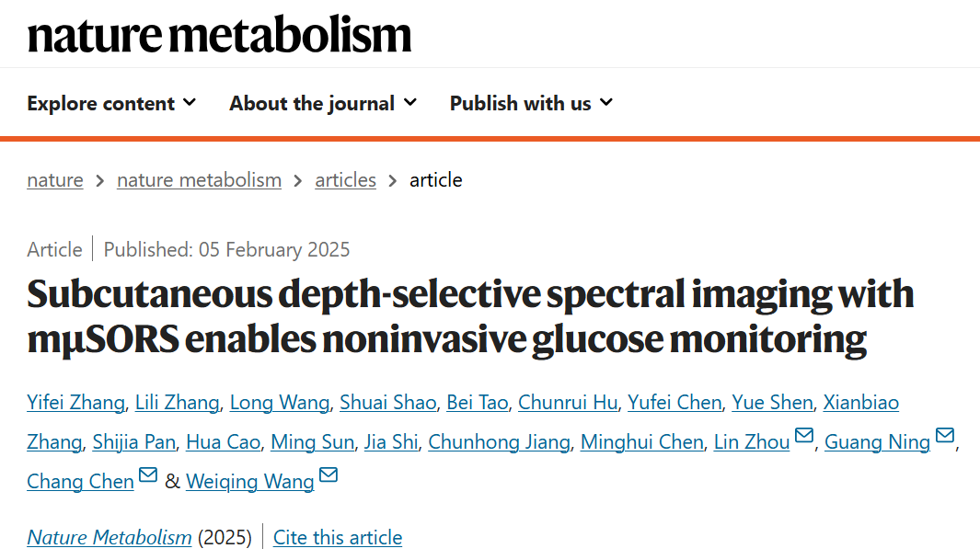The height and width of the screenshot is (560, 980).
Task: Click the envelope icon next to Lin Zhou
Action: click(x=803, y=435)
